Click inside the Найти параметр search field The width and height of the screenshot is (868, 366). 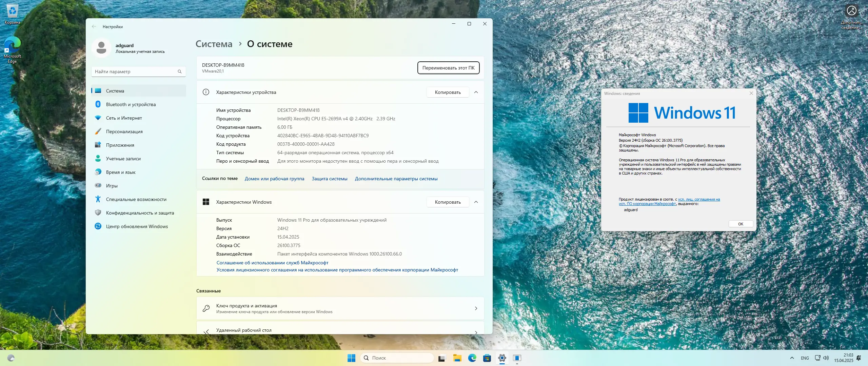point(136,72)
